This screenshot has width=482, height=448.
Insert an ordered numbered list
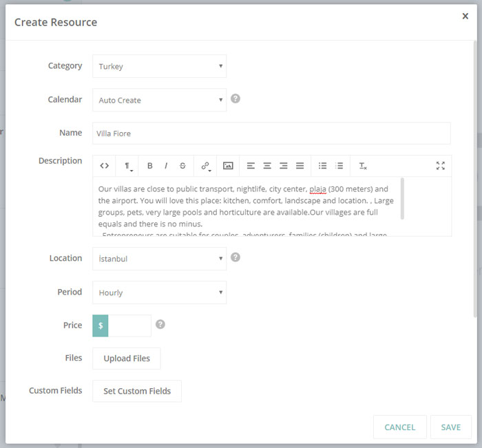[339, 166]
